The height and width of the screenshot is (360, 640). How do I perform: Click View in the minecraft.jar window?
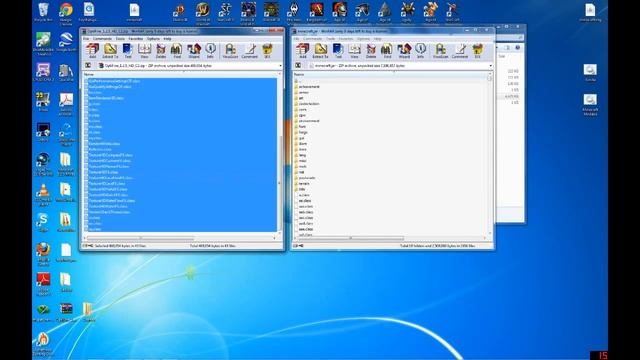354,51
